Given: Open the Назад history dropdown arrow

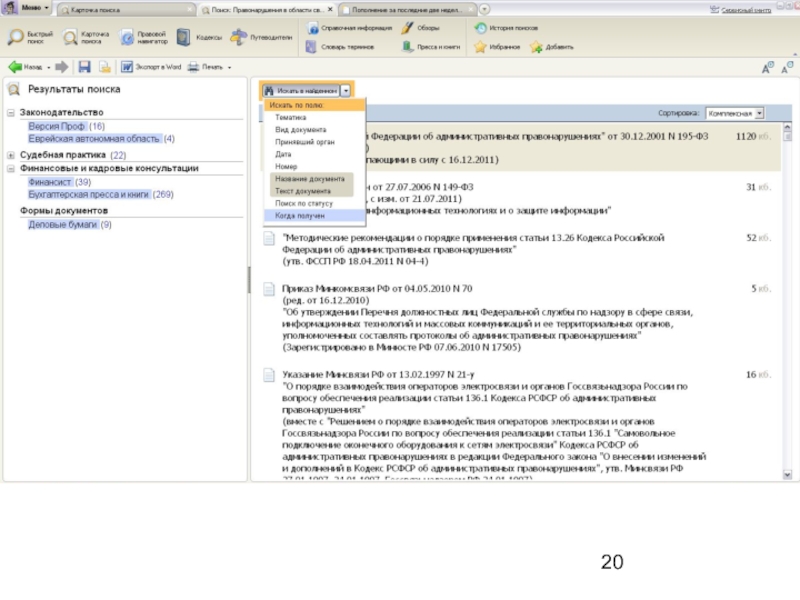Looking at the screenshot, I should (48, 67).
